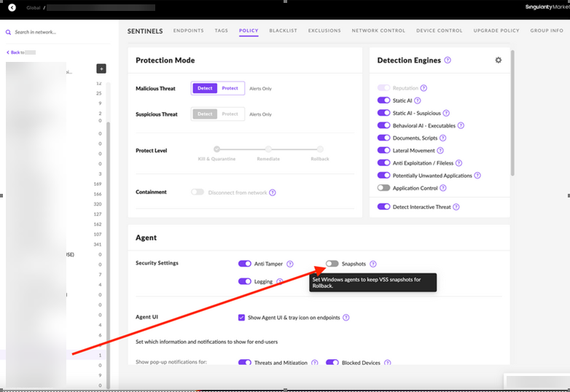This screenshot has width=570, height=392.
Task: Open help icon for Application Control
Action: (442, 188)
